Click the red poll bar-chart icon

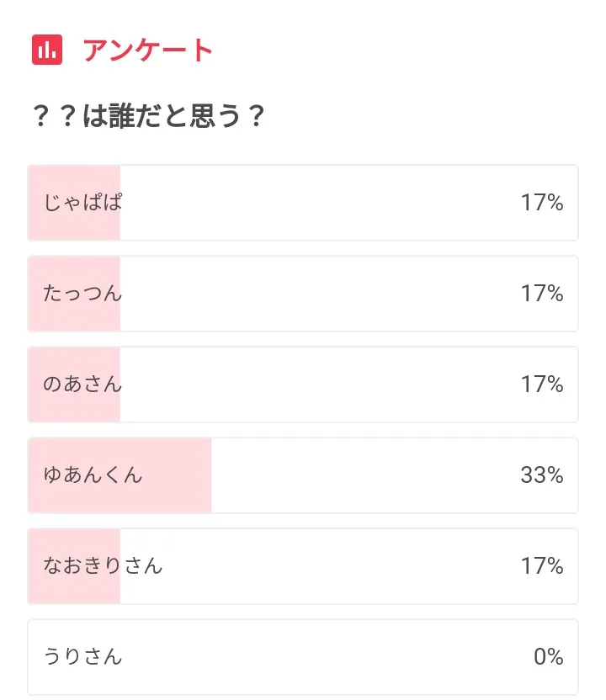[x=47, y=50]
